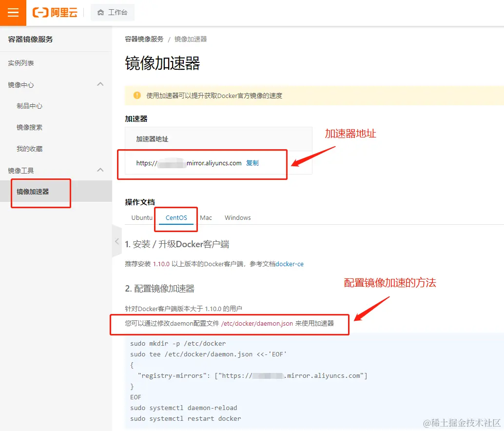Collapse the 镜像中心 section chevron
504x431 pixels.
click(100, 84)
